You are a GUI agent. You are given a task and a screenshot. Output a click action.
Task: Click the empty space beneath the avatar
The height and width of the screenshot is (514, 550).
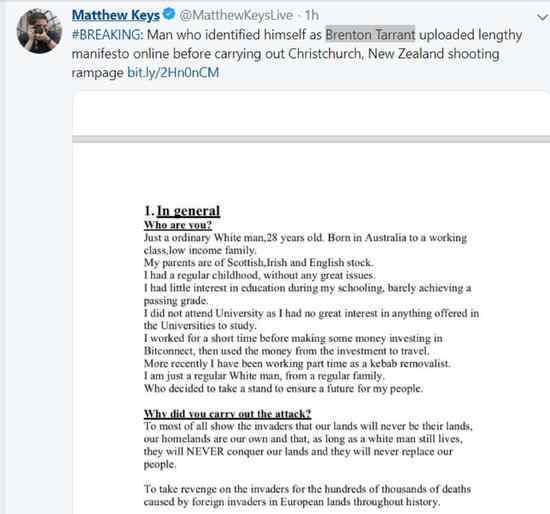36,281
